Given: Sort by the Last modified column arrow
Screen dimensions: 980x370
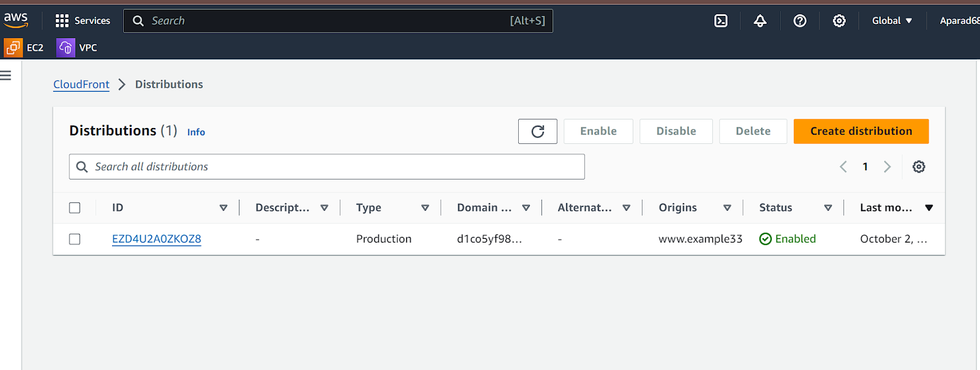Looking at the screenshot, I should tap(929, 208).
